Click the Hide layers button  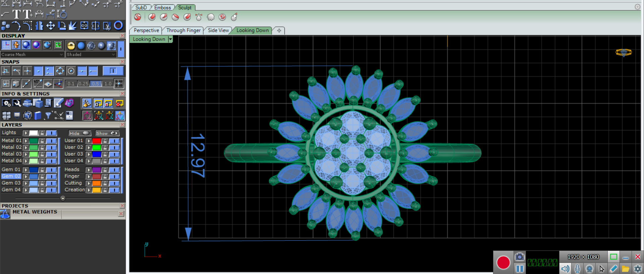(x=79, y=133)
